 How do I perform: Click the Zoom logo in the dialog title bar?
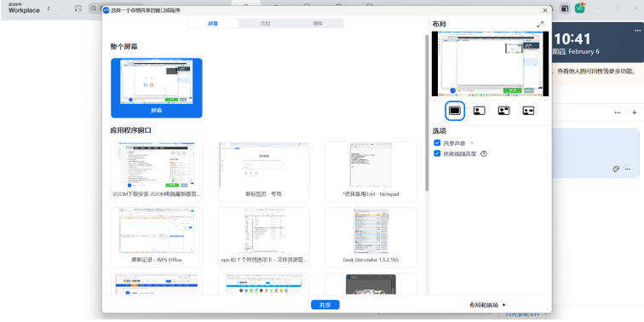click(x=106, y=10)
